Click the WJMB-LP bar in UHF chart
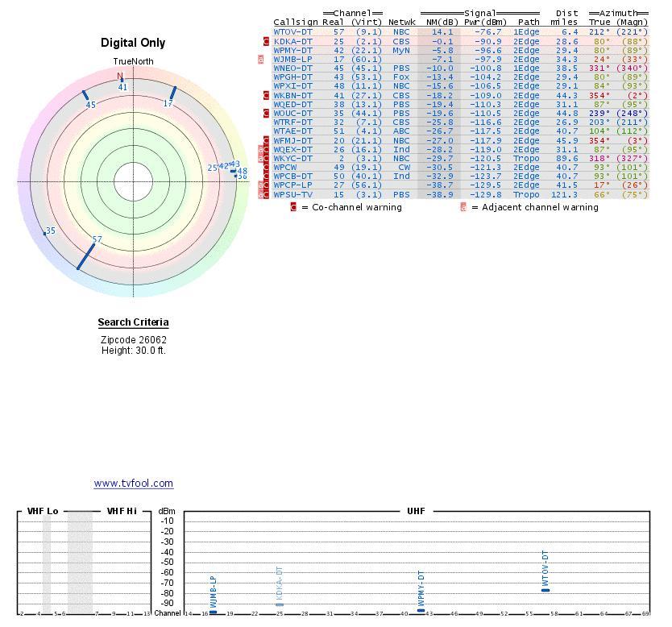 click(x=213, y=612)
